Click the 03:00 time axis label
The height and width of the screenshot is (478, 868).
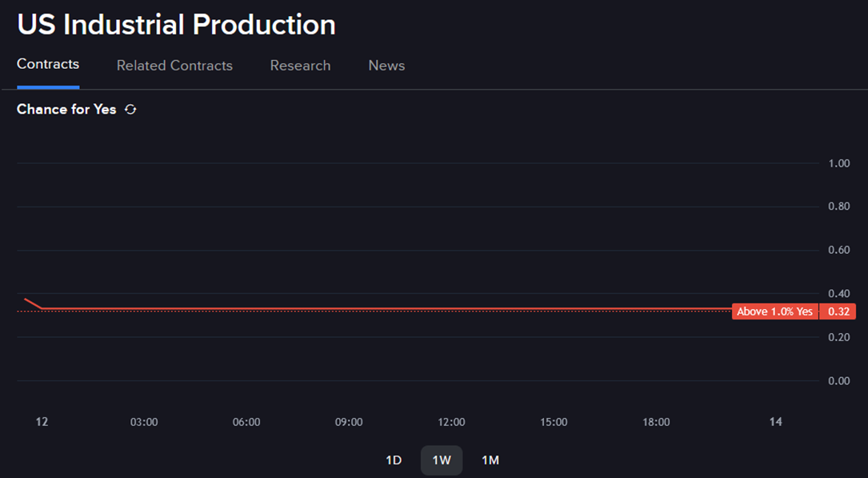pyautogui.click(x=144, y=422)
